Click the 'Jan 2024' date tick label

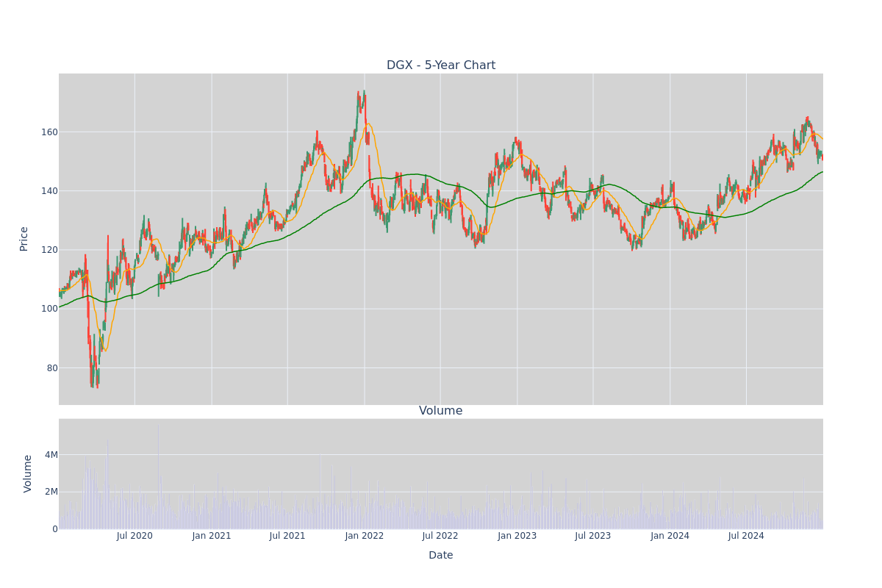(670, 536)
